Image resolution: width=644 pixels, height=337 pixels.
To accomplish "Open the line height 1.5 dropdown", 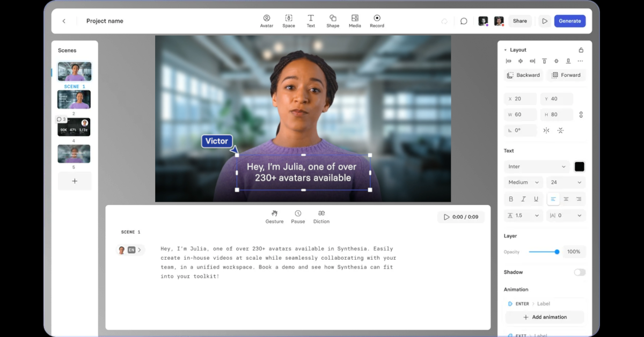I will [x=523, y=215].
